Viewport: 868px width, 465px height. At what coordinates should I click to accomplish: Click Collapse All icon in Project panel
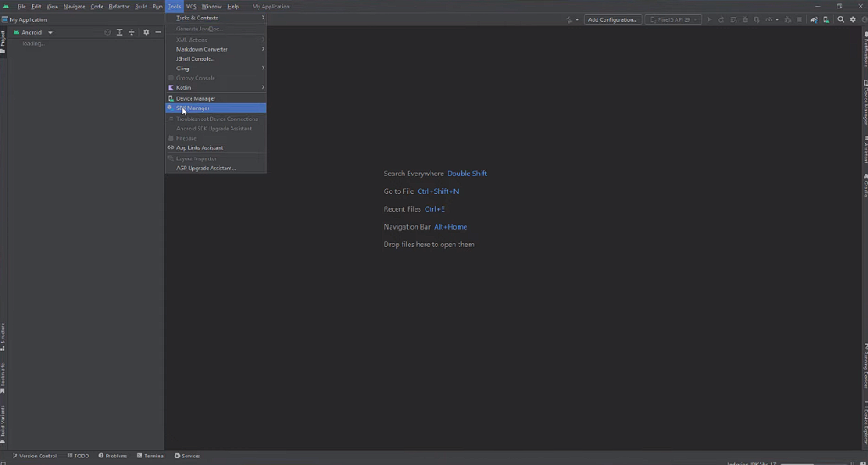131,32
